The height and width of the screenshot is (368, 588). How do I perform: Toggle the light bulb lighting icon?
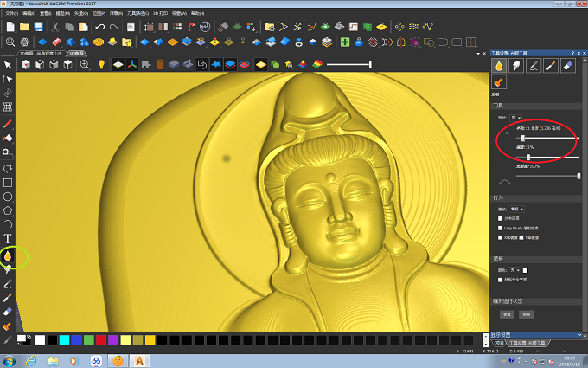(101, 64)
